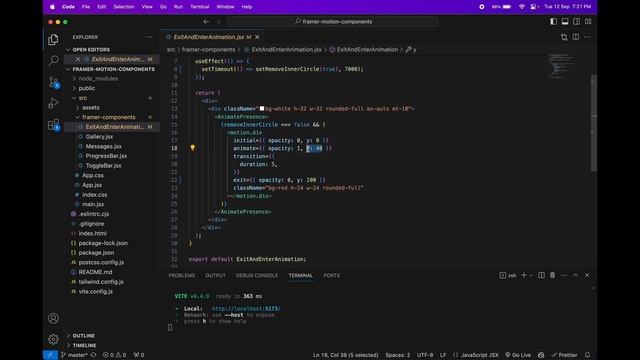This screenshot has width=640, height=360.
Task: Switch to the Problems panel tab
Action: coord(182,276)
